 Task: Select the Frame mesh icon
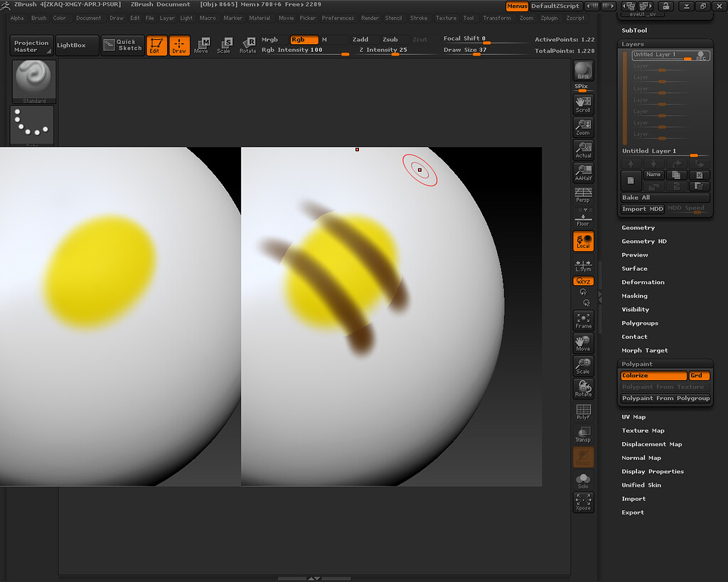(583, 320)
